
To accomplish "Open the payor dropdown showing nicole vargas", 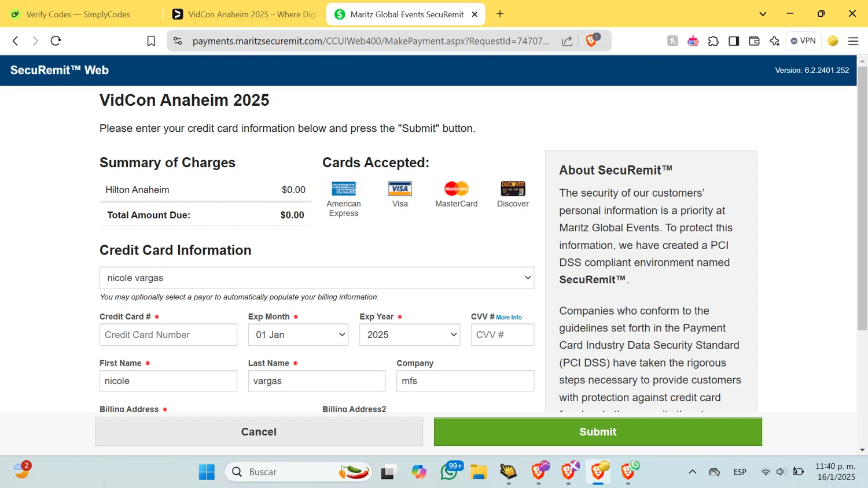I will point(317,278).
